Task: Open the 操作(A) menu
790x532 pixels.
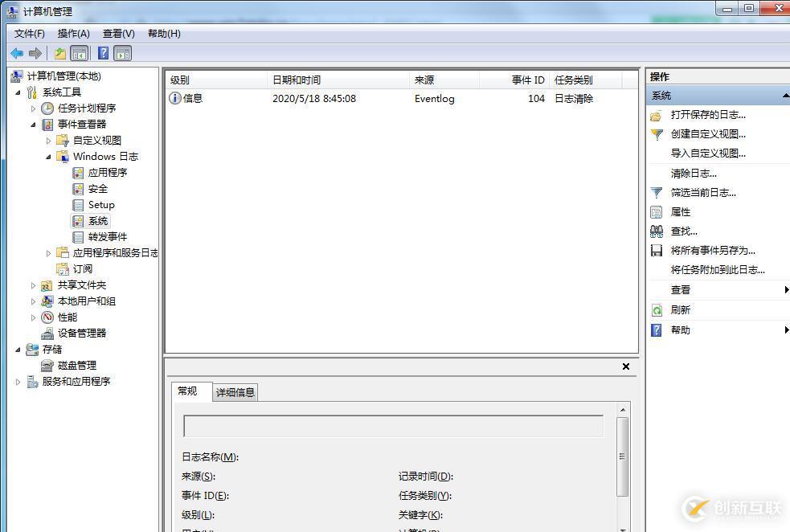Action: 74,34
